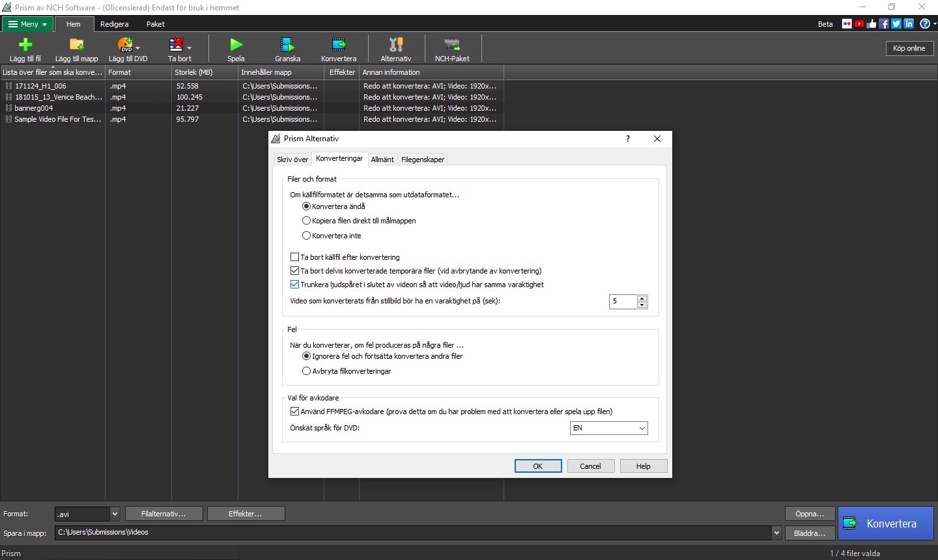Toggle 'Använd FFMPEG-avkodare' checkbox
938x560 pixels.
(x=294, y=412)
